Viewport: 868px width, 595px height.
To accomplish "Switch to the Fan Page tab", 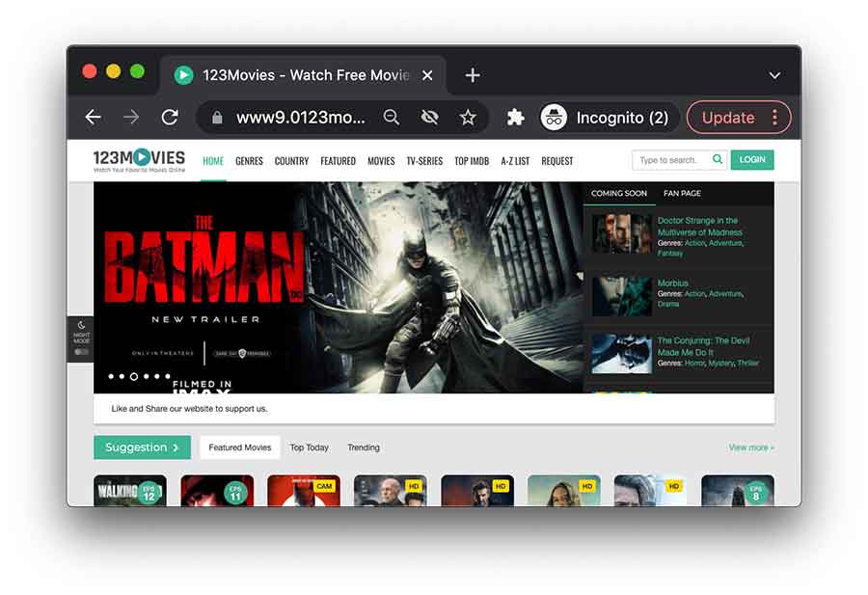I will (682, 194).
